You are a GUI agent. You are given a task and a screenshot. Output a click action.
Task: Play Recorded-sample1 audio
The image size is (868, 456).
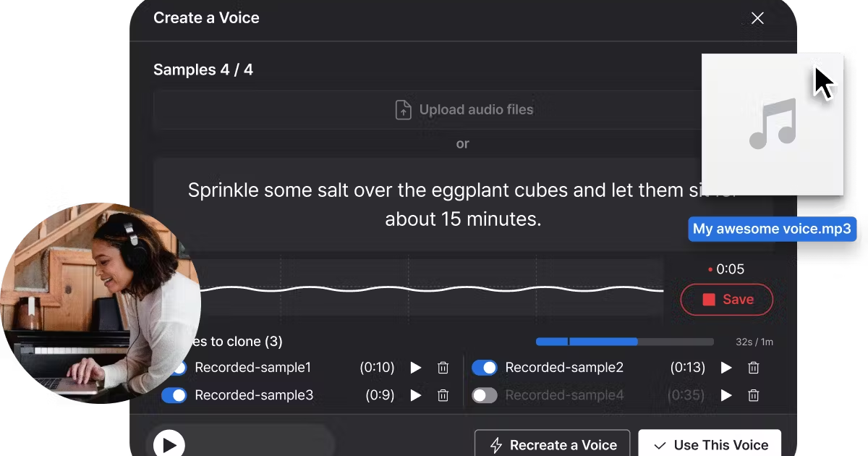pos(416,368)
